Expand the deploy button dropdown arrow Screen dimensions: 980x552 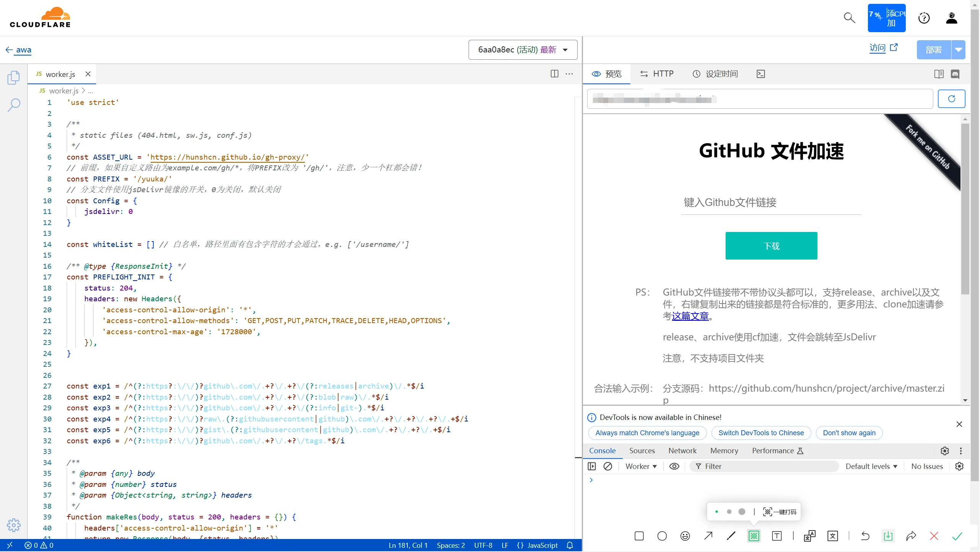pyautogui.click(x=958, y=50)
